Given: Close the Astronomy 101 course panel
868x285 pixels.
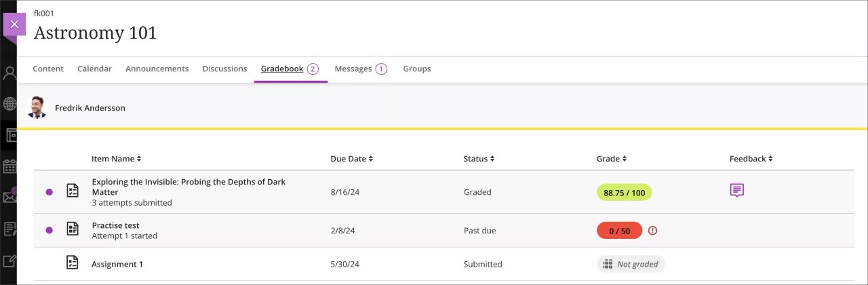Looking at the screenshot, I should point(14,24).
